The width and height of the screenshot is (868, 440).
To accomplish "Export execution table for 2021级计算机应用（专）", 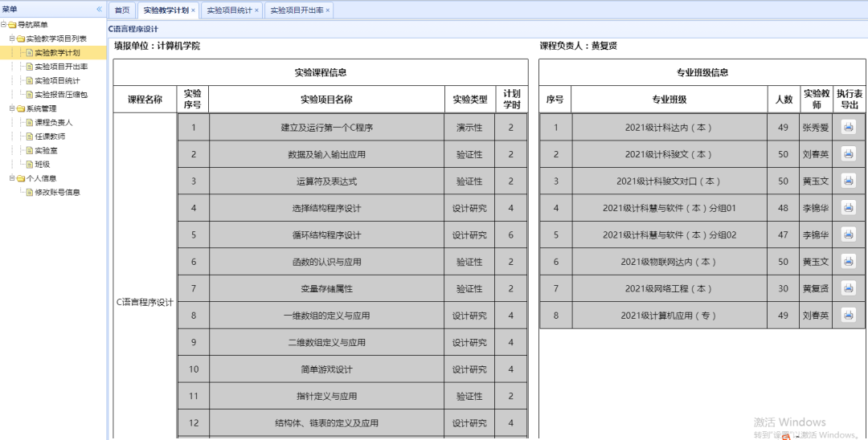I will 849,316.
